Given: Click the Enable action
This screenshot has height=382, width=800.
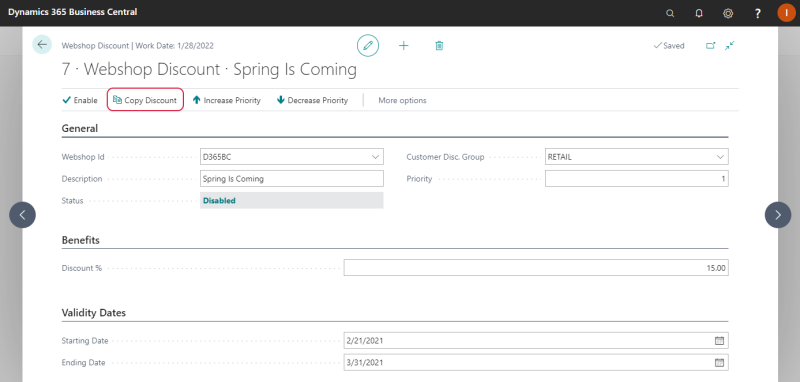Looking at the screenshot, I should (x=80, y=100).
